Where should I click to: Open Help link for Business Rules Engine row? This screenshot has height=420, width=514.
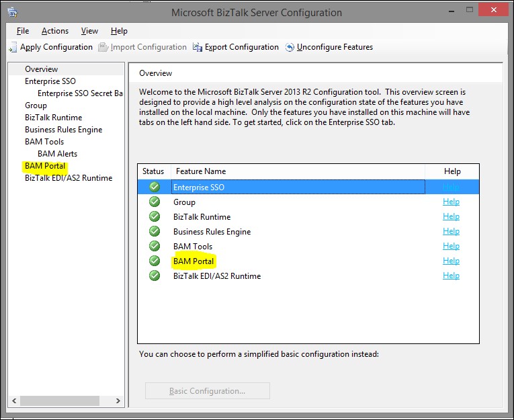coord(451,231)
